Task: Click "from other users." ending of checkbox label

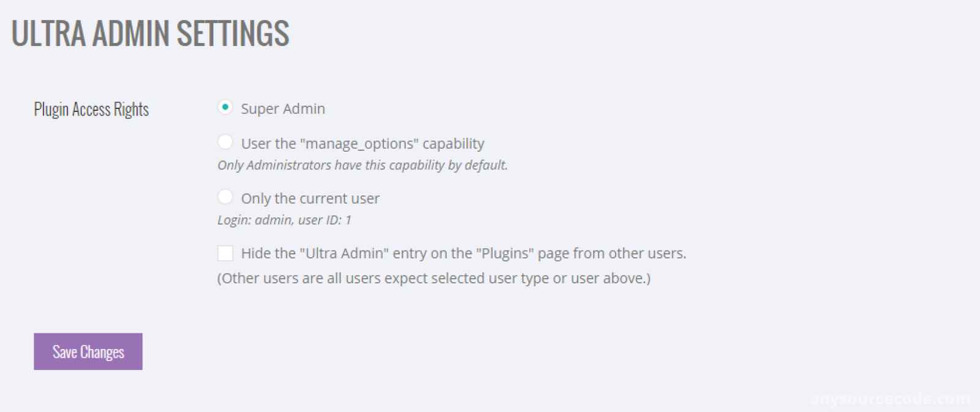Action: (630, 253)
